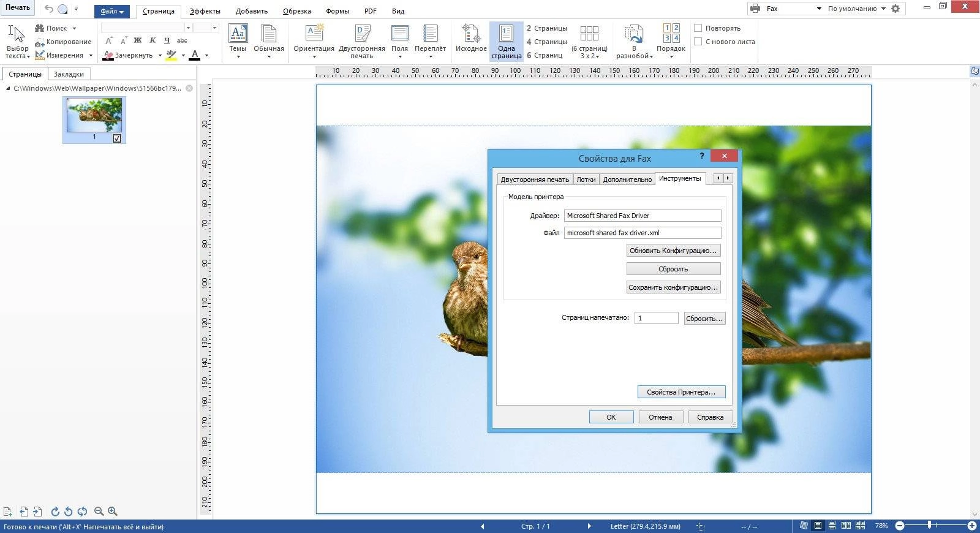Screen dimensions: 980x533
Task: Click the Копирование snapshot tool
Action: (63, 42)
